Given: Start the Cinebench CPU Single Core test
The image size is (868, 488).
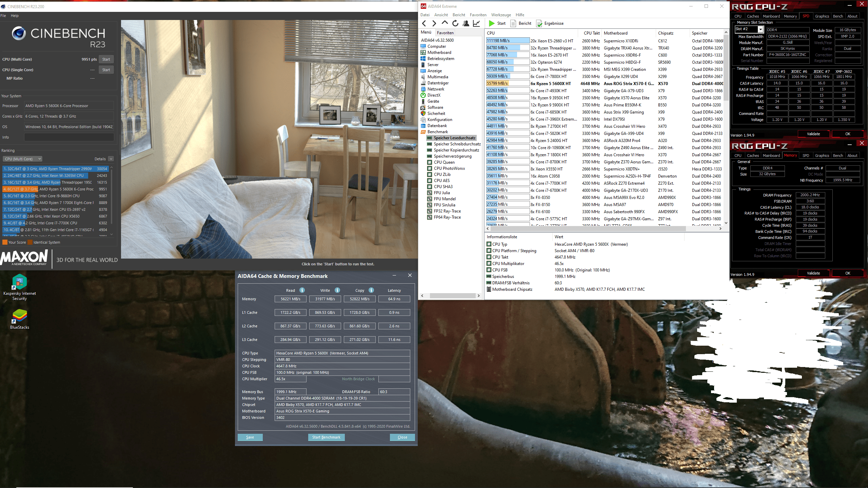Looking at the screenshot, I should click(x=106, y=70).
